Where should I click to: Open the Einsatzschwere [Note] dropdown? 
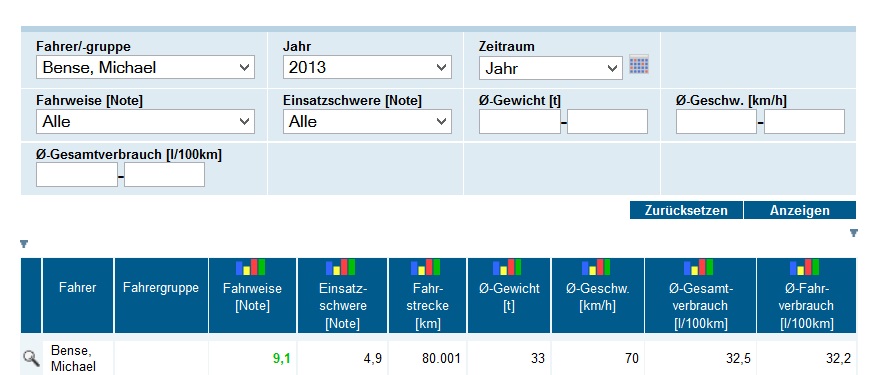click(x=367, y=121)
